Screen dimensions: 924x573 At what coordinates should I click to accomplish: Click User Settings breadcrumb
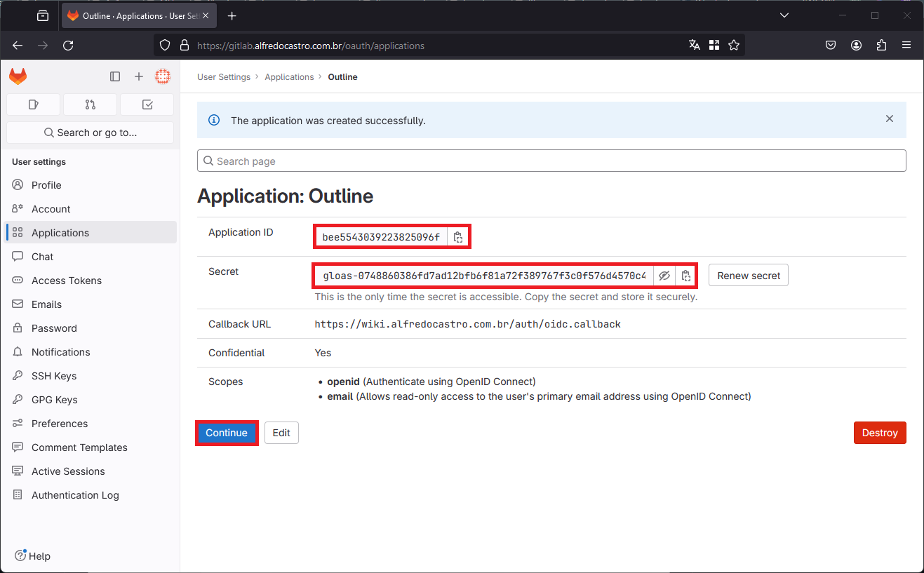coord(224,77)
